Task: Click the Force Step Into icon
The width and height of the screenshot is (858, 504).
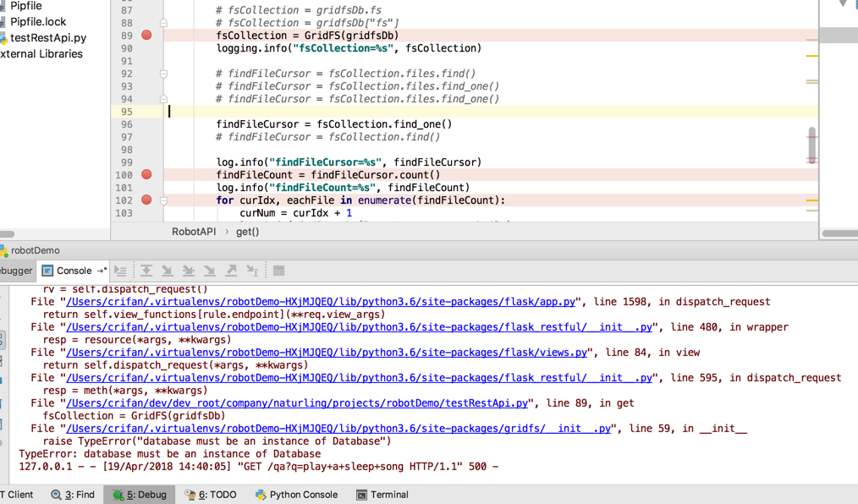Action: point(210,271)
